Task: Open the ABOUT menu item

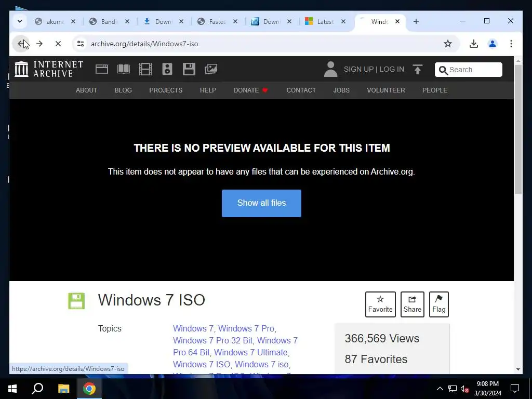Action: pyautogui.click(x=87, y=90)
